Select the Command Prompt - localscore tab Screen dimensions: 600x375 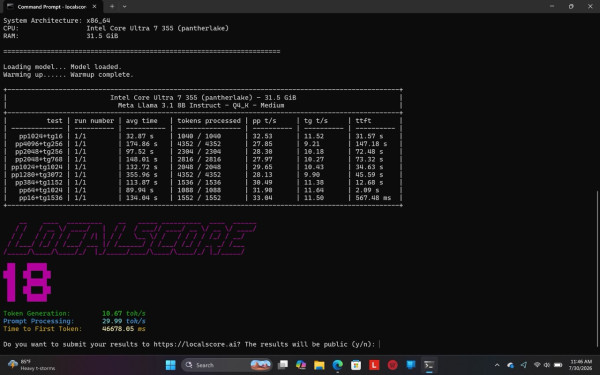click(x=51, y=7)
